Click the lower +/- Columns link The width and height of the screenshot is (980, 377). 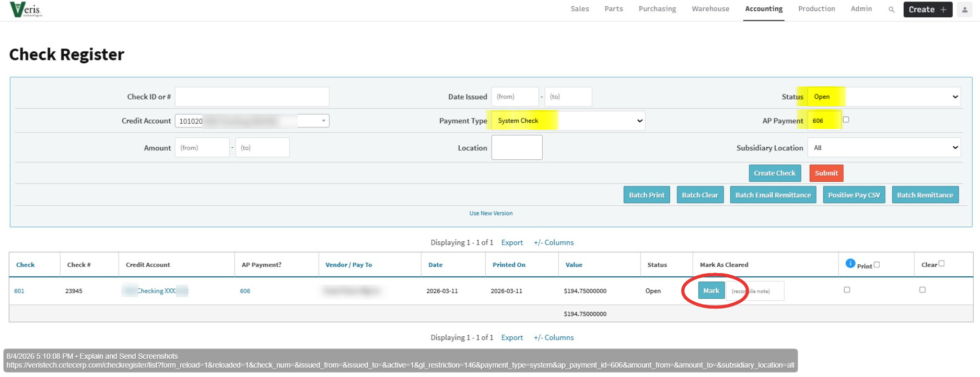(554, 337)
